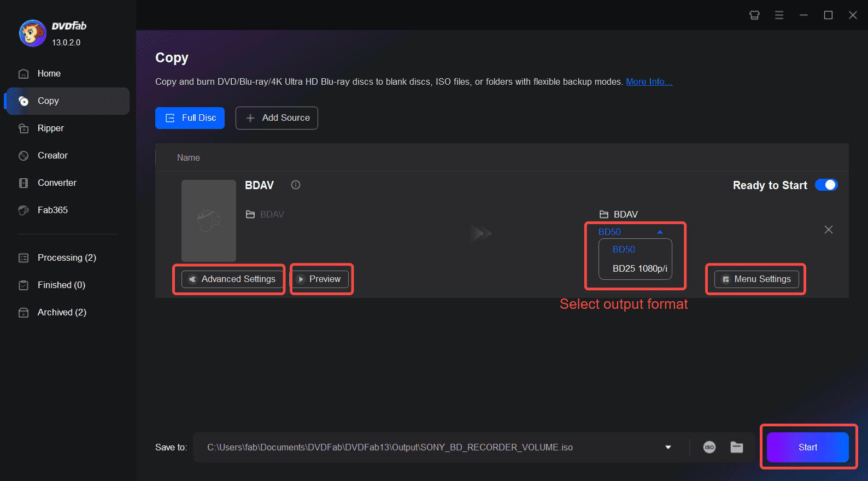Viewport: 868px width, 481px height.
Task: Remove the BDAV task with X
Action: (x=829, y=230)
